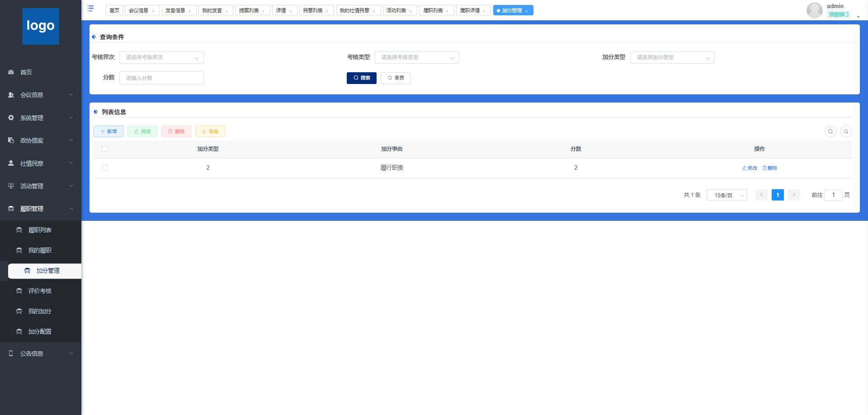Open 评价考核 in the sidebar
Image resolution: width=868 pixels, height=415 pixels.
click(x=40, y=291)
